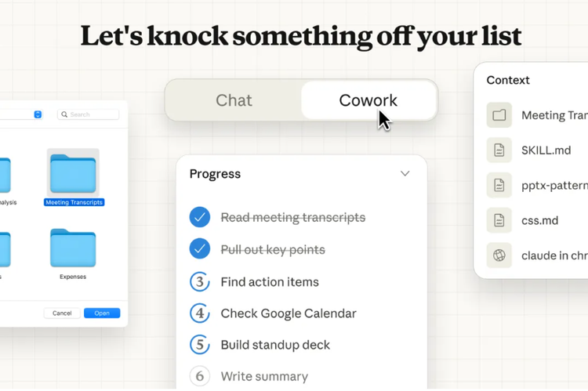Click the globe icon for Claude in Chrome
Screen dimensions: 588x391
click(x=499, y=255)
